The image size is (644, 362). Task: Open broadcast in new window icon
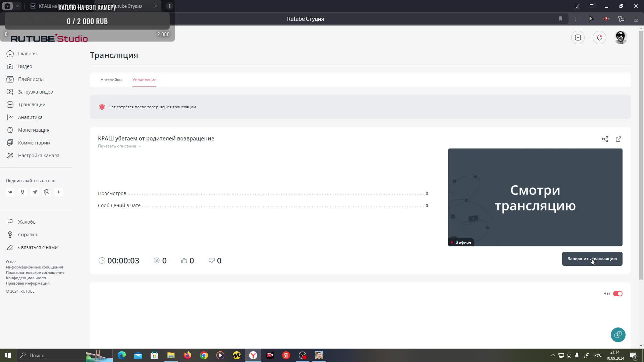[x=619, y=139]
